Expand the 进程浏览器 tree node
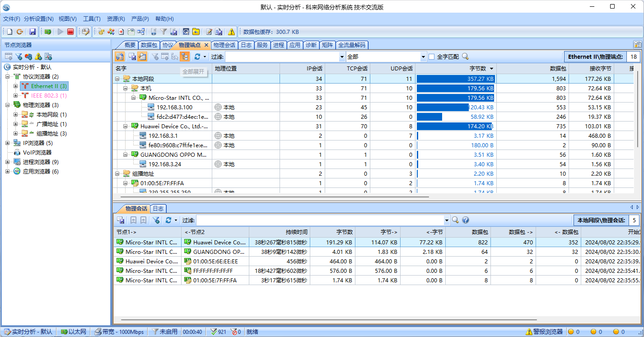This screenshot has height=337, width=644. tap(7, 162)
